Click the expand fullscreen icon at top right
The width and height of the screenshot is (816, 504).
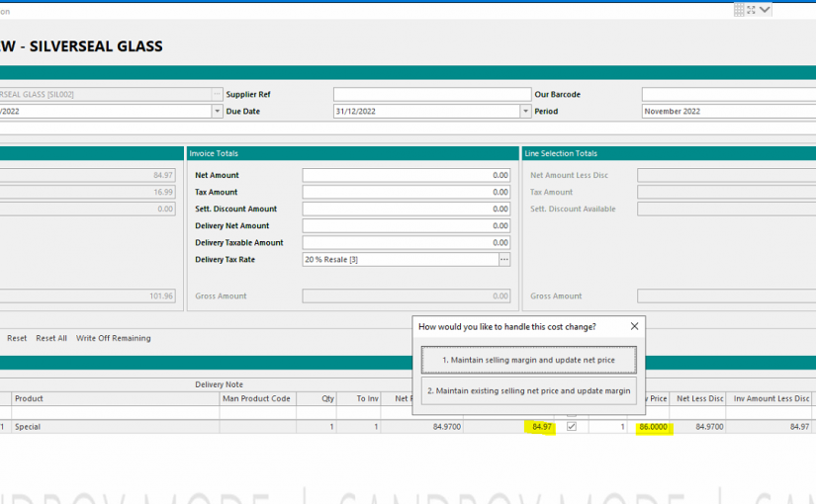(x=751, y=10)
